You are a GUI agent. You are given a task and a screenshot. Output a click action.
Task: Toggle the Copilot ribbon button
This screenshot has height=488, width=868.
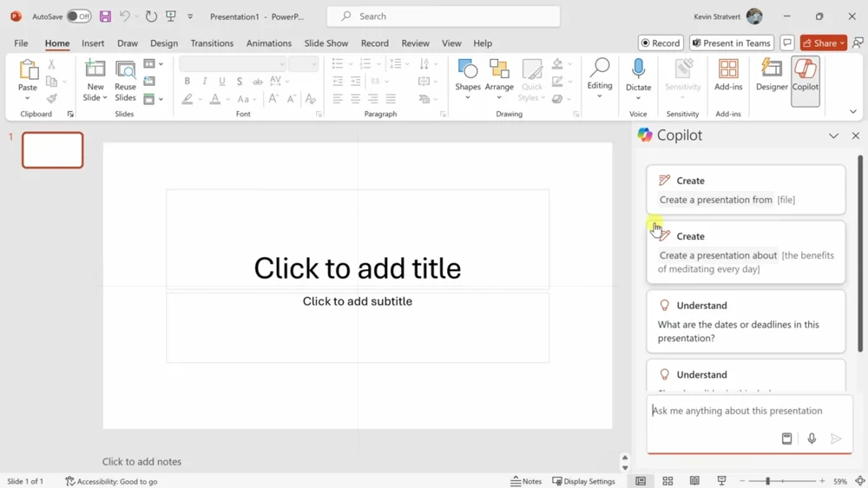coord(805,76)
